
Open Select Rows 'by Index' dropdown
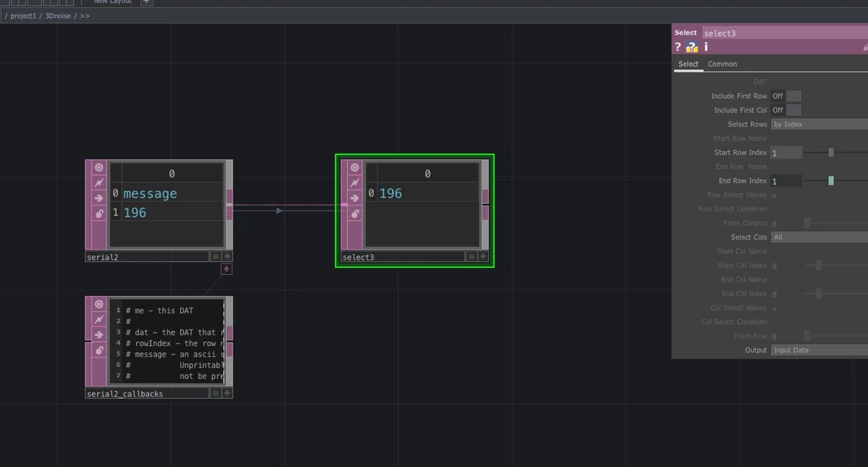819,124
